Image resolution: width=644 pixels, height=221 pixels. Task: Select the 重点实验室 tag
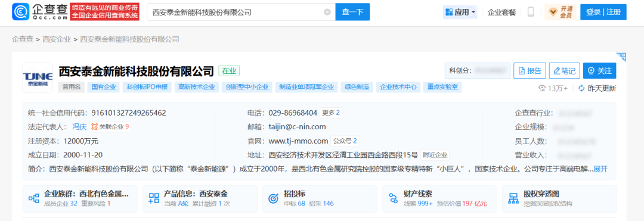(x=442, y=87)
